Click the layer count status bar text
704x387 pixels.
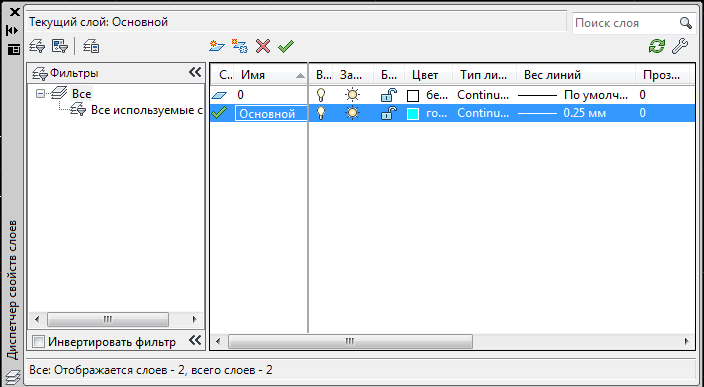(x=151, y=370)
